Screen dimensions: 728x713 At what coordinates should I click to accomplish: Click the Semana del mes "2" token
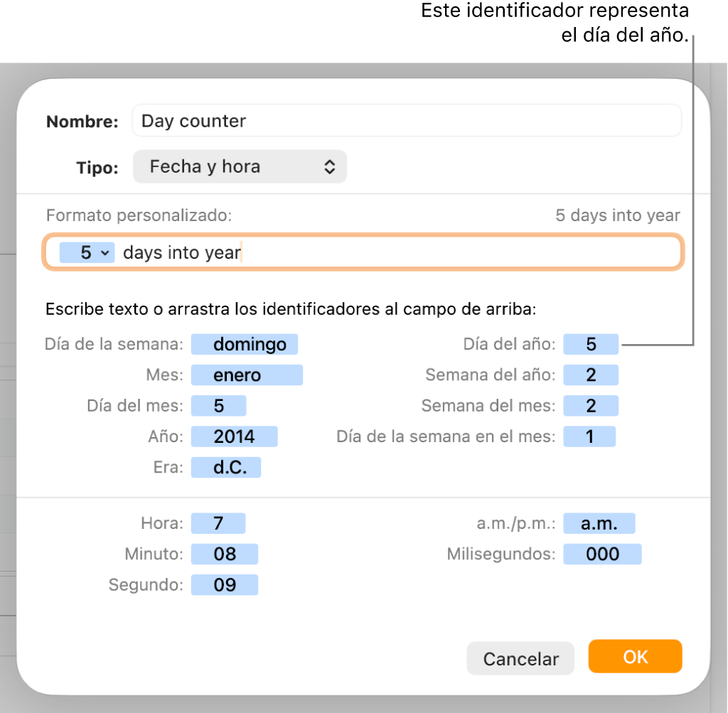click(591, 405)
